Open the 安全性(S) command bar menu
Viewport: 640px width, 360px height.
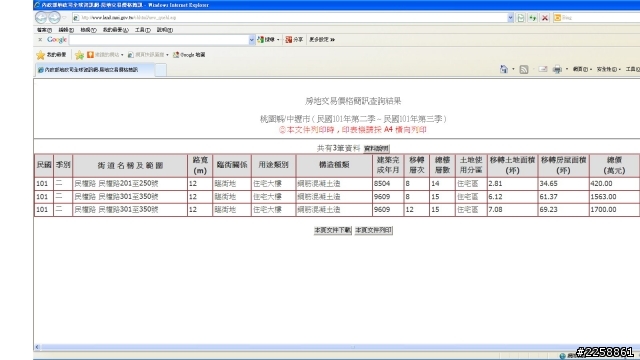pyautogui.click(x=608, y=69)
